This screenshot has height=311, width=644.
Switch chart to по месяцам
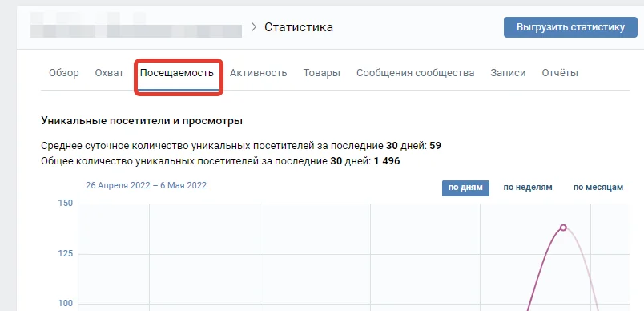click(x=598, y=188)
